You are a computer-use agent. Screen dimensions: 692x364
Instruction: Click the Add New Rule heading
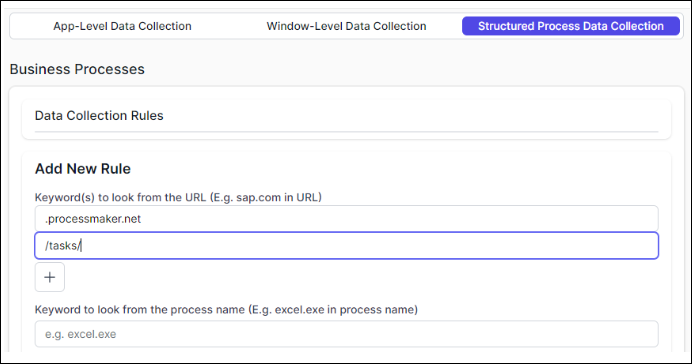coord(83,169)
